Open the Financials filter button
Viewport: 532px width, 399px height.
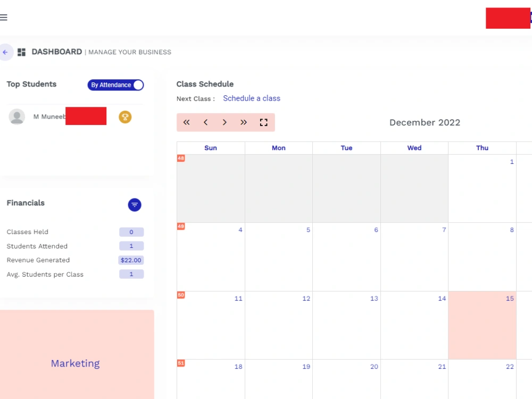tap(135, 205)
